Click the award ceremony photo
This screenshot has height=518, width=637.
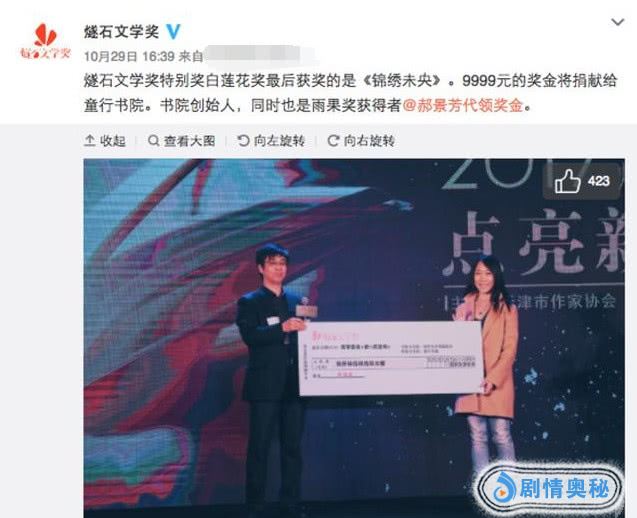354,338
